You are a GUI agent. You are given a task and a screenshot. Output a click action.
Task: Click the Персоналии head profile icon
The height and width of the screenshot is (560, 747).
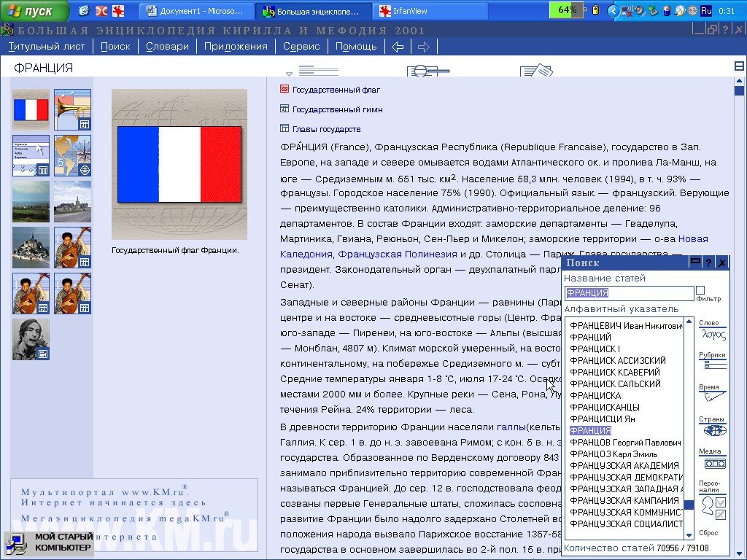pyautogui.click(x=705, y=504)
